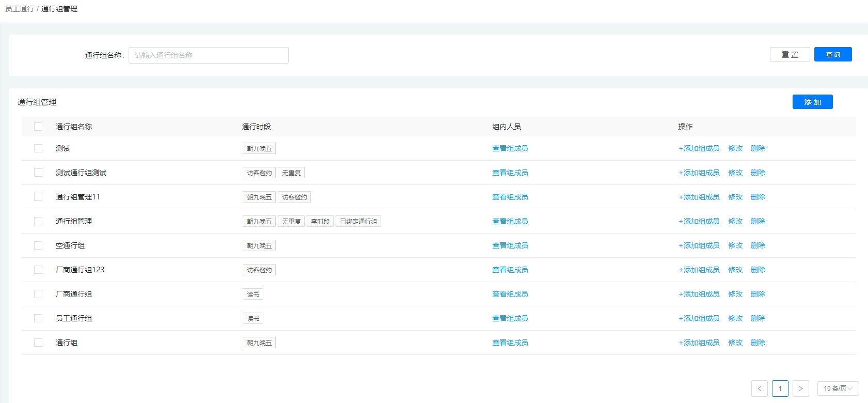This screenshot has height=403, width=868.
Task: Focus the 通行组名称 input field
Action: pos(208,55)
